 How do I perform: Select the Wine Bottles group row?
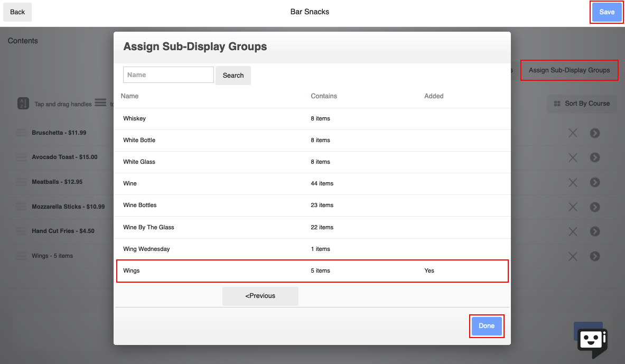click(x=312, y=206)
